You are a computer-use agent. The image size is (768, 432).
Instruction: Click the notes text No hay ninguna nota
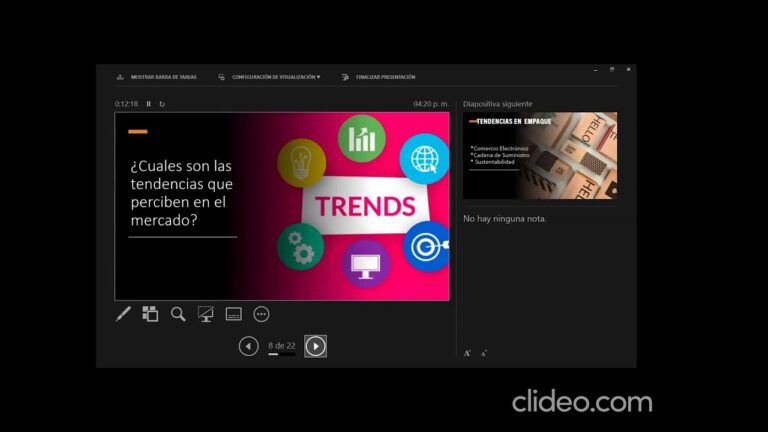[504, 218]
